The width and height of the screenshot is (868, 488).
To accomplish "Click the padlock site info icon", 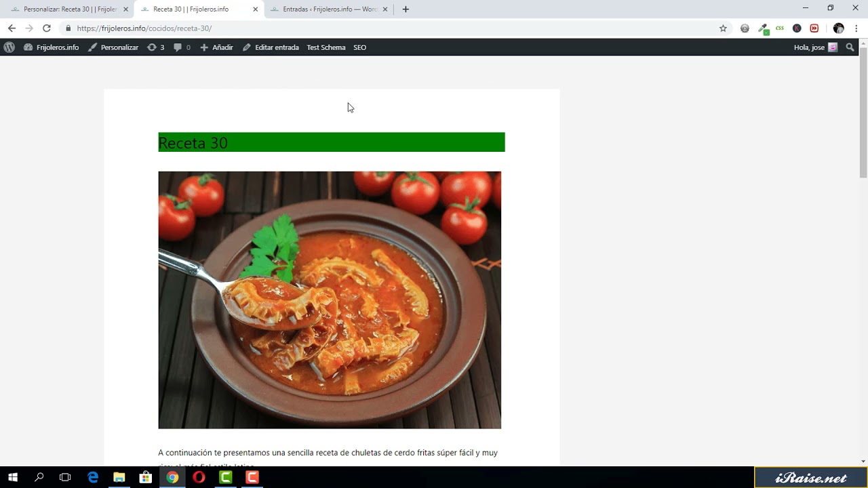I will [x=68, y=28].
